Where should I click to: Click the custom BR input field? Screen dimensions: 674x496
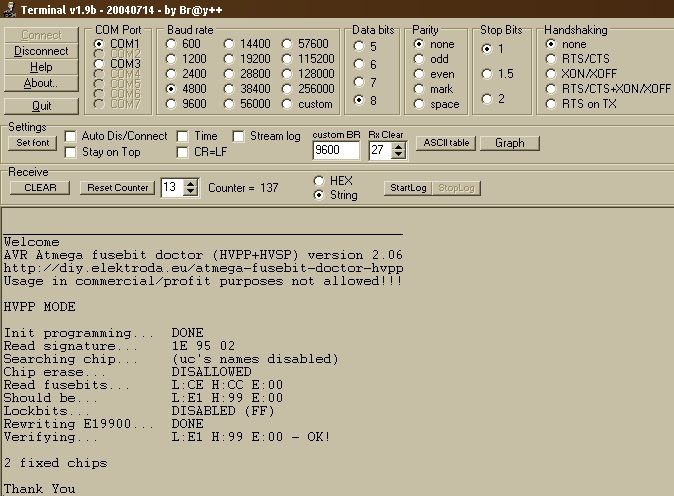[x=336, y=150]
